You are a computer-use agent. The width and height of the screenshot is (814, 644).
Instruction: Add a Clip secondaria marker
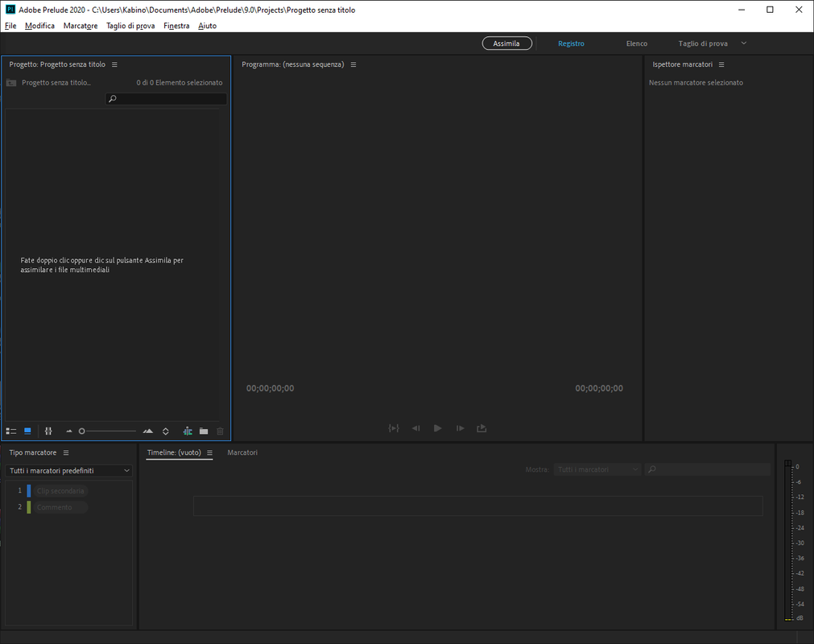pyautogui.click(x=60, y=491)
